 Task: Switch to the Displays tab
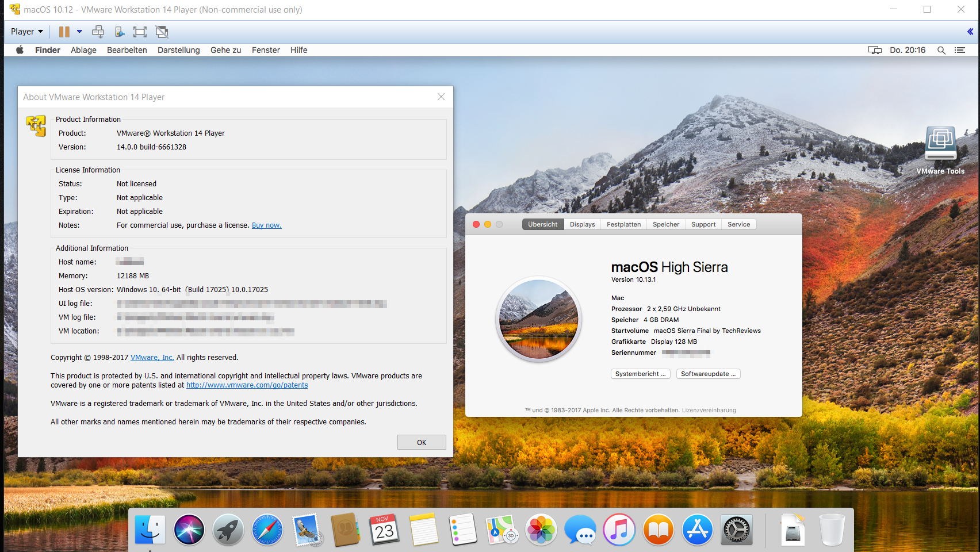click(583, 224)
